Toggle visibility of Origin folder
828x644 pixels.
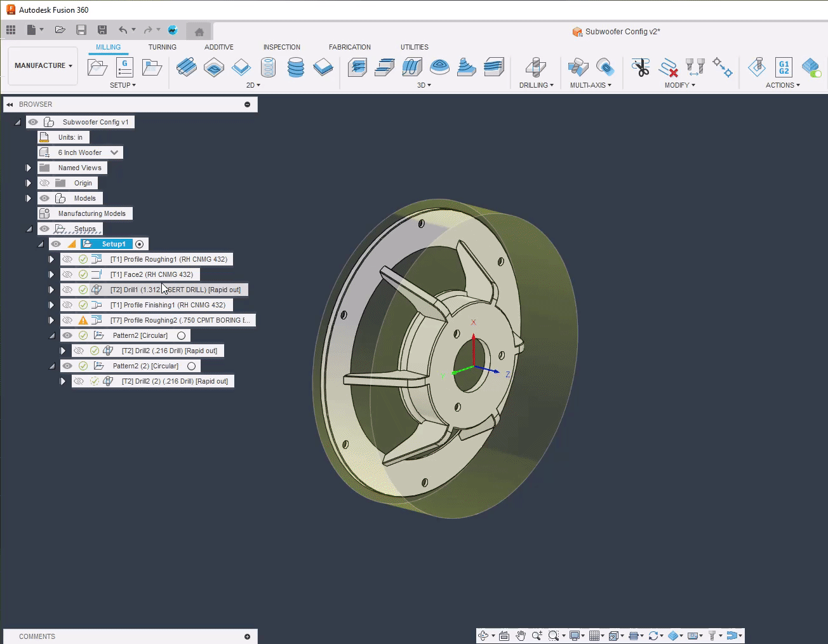click(x=44, y=183)
